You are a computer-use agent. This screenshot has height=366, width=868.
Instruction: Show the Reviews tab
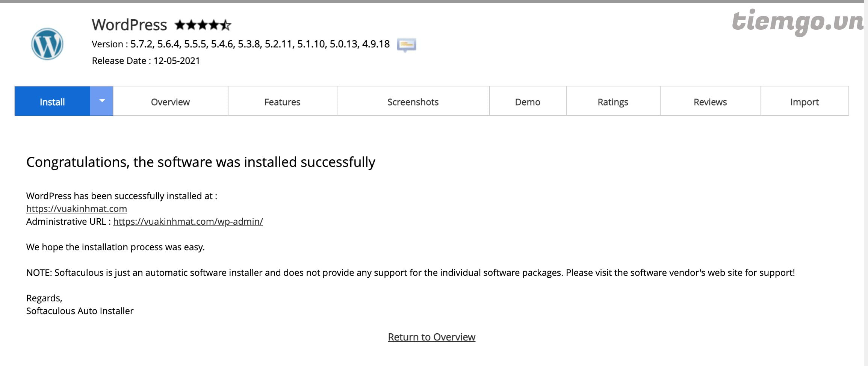pos(710,102)
